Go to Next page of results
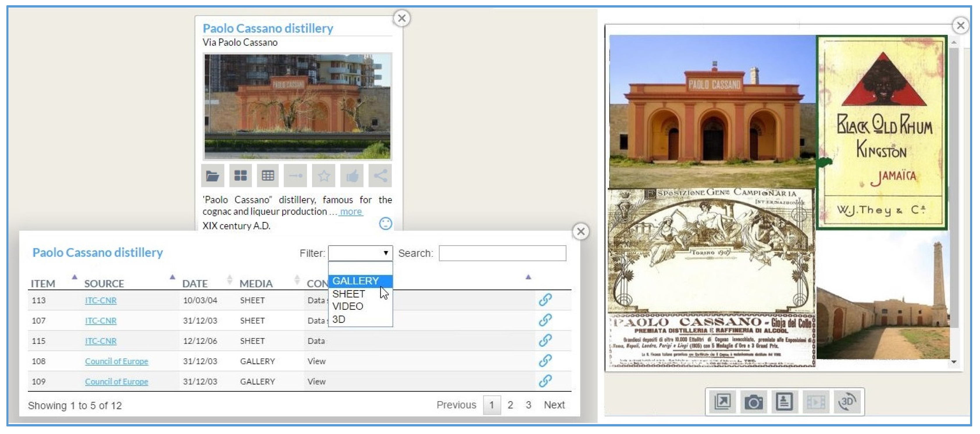 coord(554,405)
